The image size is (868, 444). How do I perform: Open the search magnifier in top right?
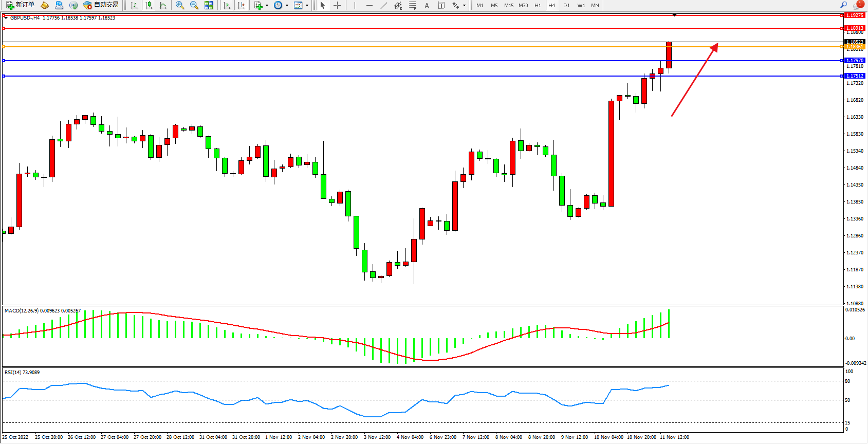(843, 5)
